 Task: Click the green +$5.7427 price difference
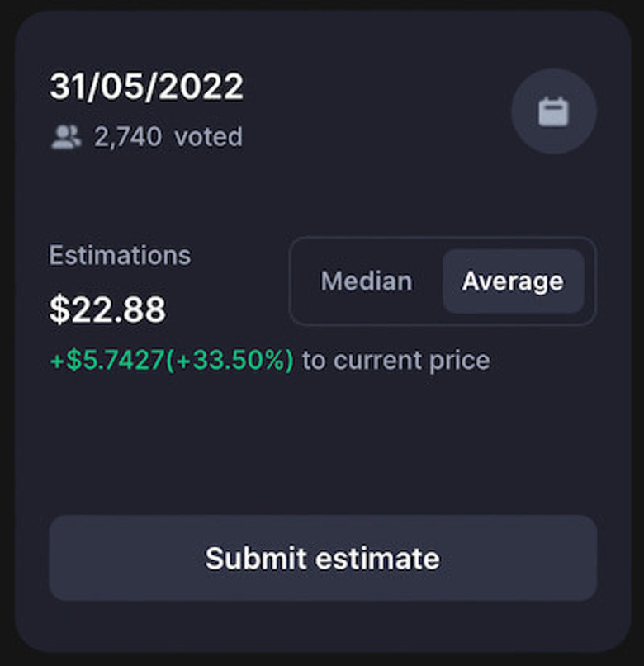point(107,361)
